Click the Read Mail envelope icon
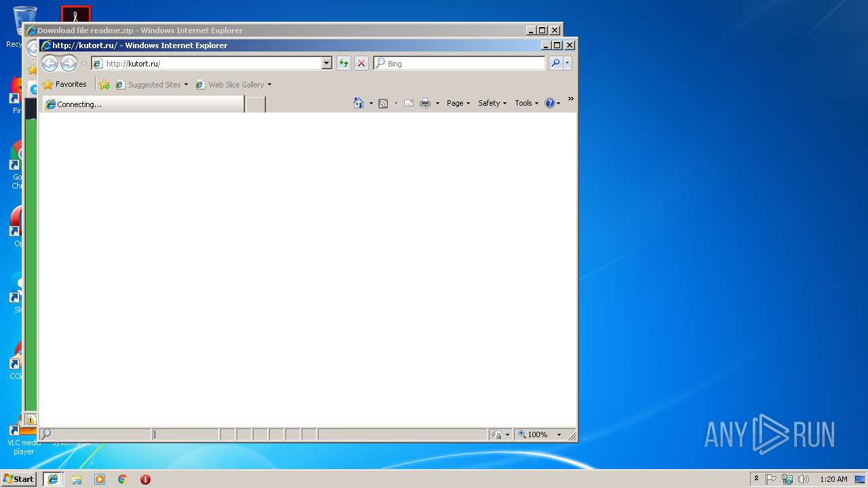 [409, 103]
